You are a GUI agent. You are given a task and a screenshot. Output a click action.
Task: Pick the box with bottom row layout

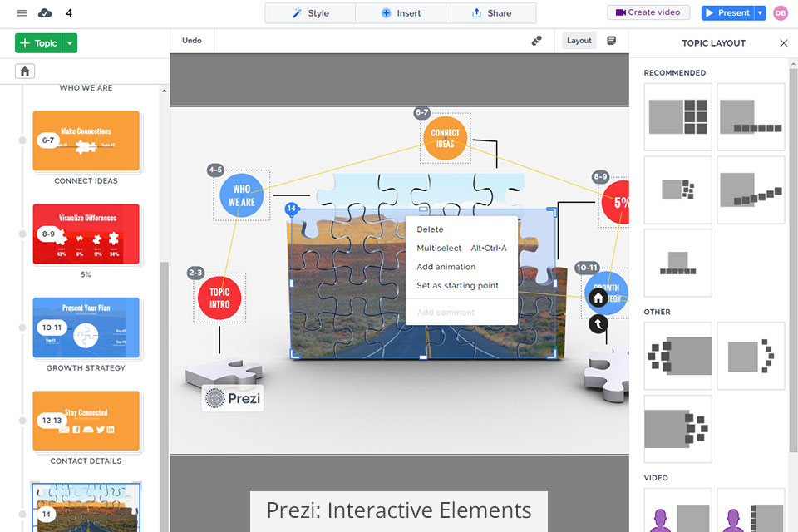point(751,116)
